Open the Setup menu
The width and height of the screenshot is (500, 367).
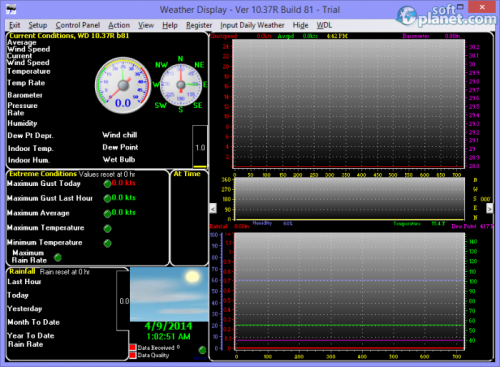(38, 25)
